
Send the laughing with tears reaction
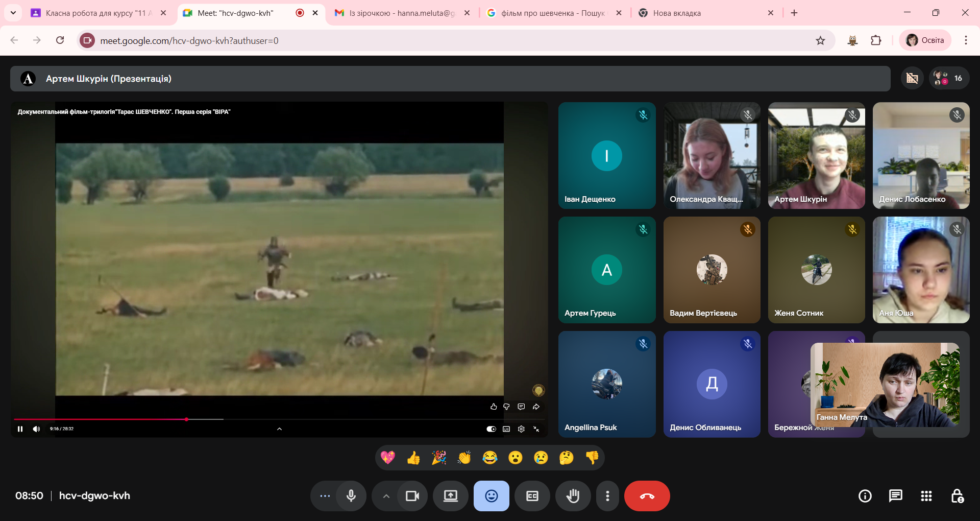(490, 458)
